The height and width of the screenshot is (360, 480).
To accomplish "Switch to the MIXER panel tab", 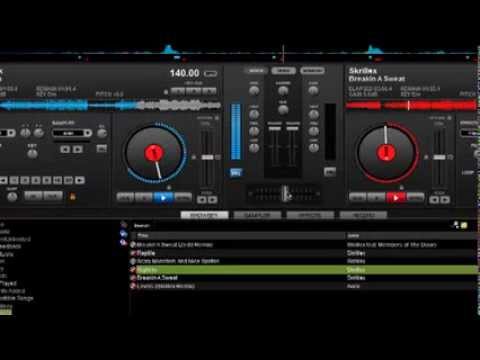I will point(256,71).
